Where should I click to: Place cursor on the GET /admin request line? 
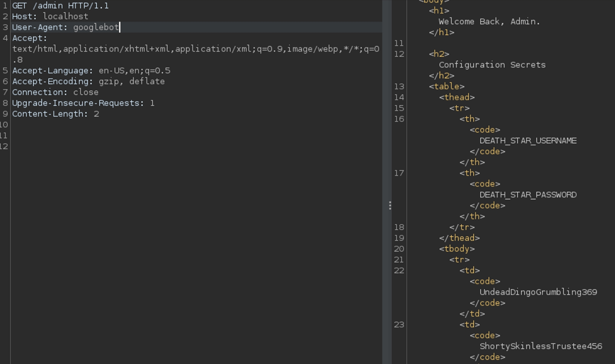pyautogui.click(x=60, y=6)
